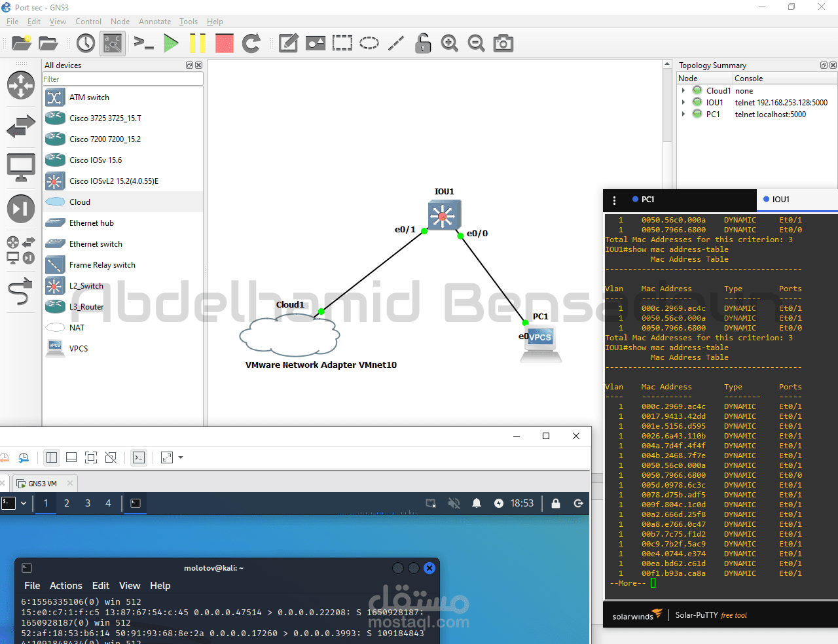Suspend all nodes with yellow pause button
The width and height of the screenshot is (838, 644).
[197, 43]
